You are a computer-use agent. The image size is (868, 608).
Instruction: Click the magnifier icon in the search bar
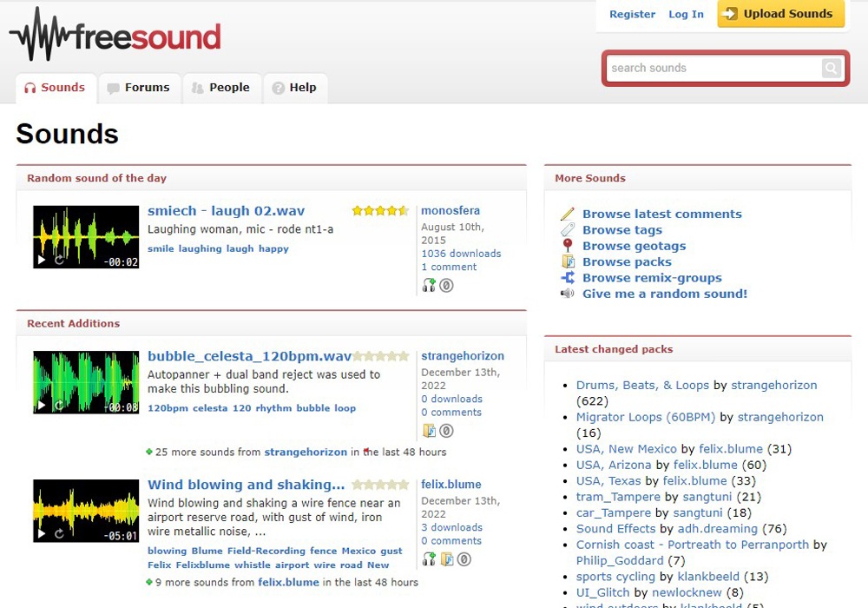832,68
